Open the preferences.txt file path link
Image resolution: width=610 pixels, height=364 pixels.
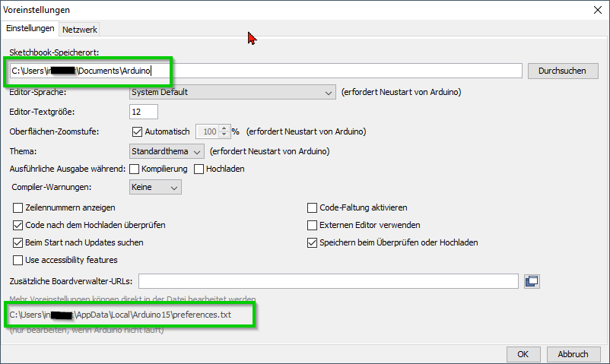pos(121,314)
